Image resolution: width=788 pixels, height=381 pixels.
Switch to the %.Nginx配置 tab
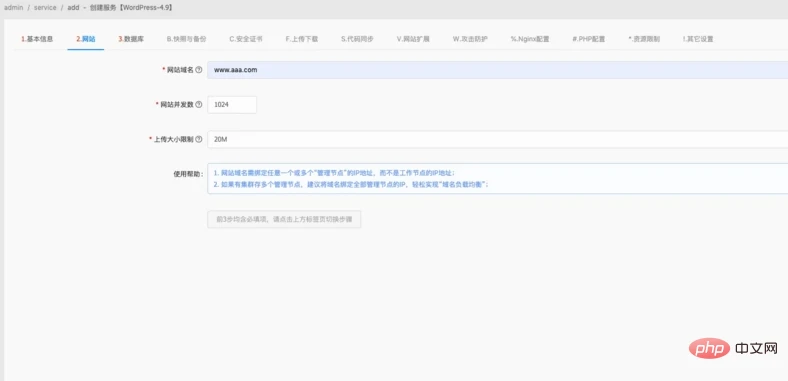coord(530,39)
